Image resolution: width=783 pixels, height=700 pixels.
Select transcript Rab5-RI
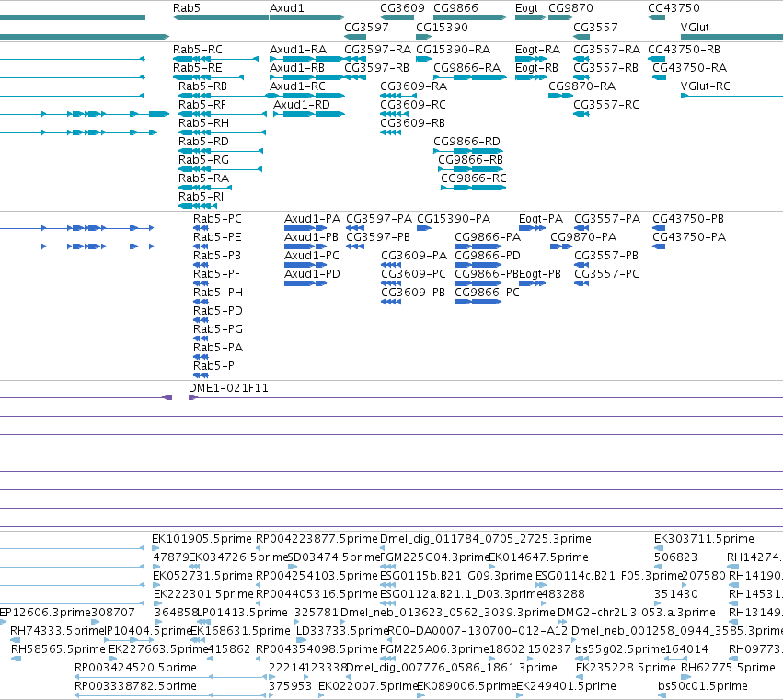click(201, 197)
